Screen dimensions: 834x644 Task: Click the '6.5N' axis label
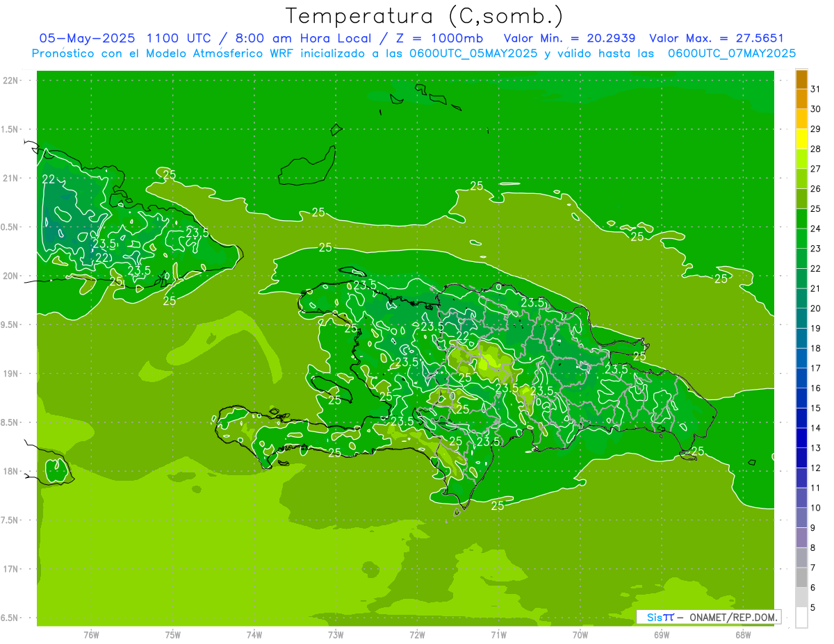(10, 618)
